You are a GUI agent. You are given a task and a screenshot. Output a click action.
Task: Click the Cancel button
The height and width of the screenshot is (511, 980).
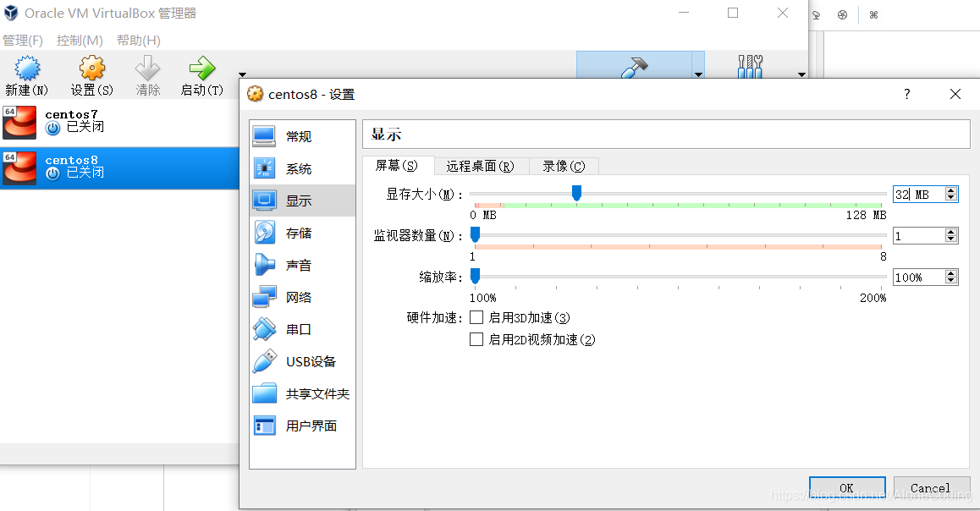point(931,488)
